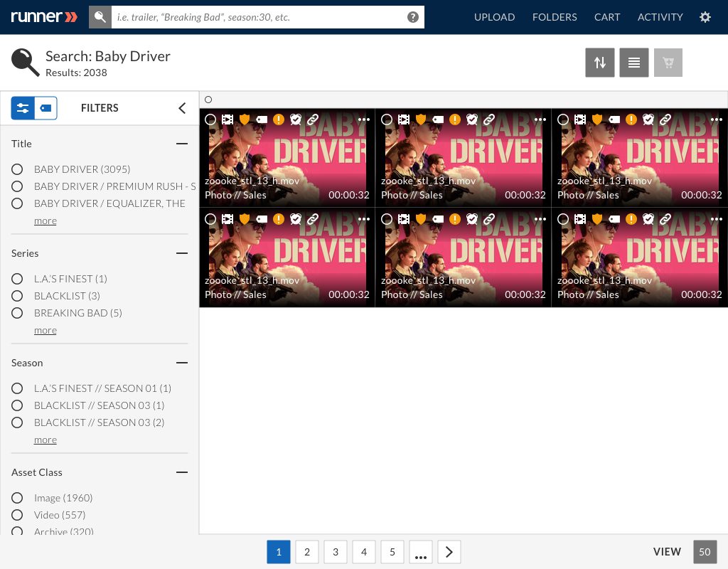
Task: Click the sort order arrows button
Action: coord(599,63)
